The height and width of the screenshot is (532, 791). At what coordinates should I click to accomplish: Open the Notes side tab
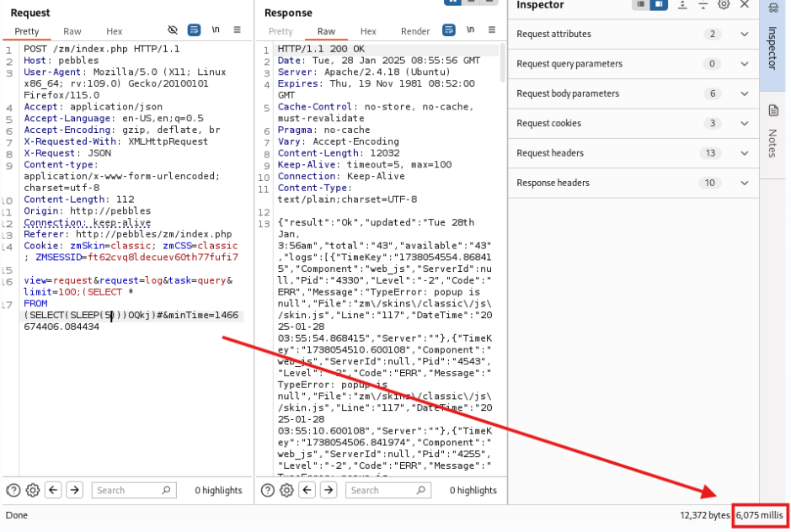tap(772, 134)
